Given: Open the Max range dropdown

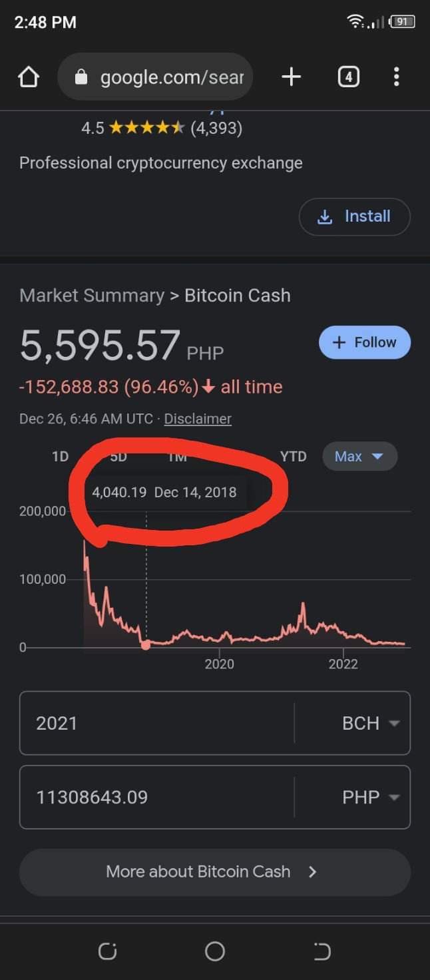Looking at the screenshot, I should (360, 457).
